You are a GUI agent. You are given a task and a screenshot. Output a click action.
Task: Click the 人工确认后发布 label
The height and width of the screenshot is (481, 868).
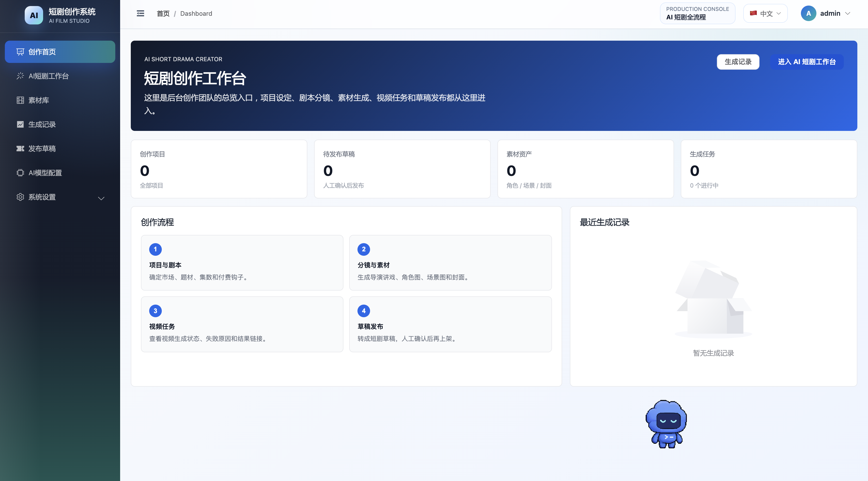[x=343, y=186]
